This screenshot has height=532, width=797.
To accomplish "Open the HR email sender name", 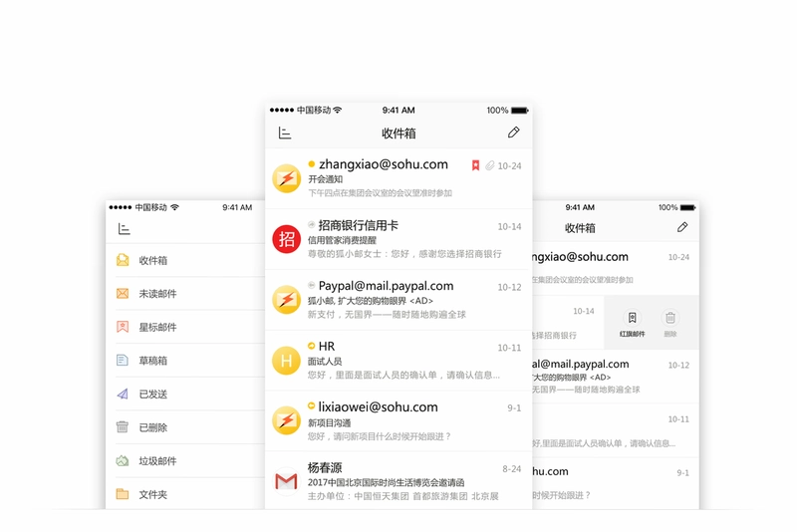I will 327,347.
